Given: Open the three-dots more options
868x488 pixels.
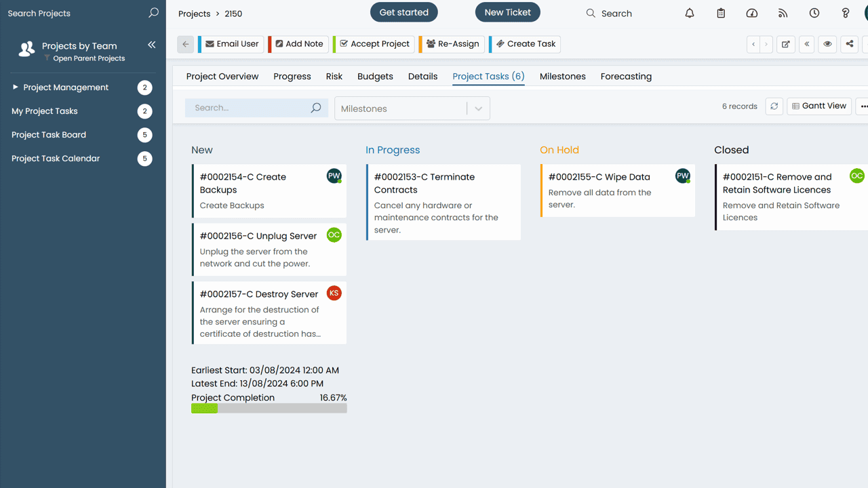Looking at the screenshot, I should [x=863, y=106].
